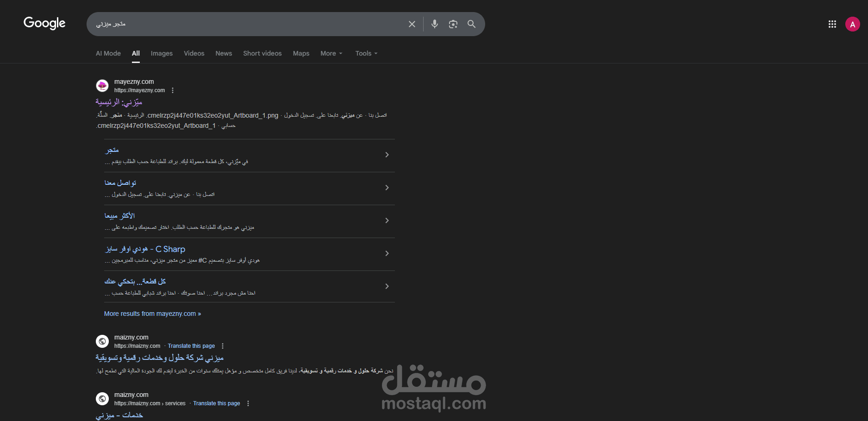Image resolution: width=868 pixels, height=421 pixels.
Task: Open the account avatar 'A'
Action: click(853, 24)
